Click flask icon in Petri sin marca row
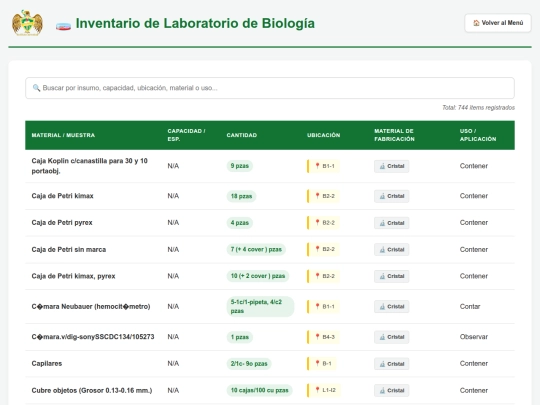The height and width of the screenshot is (405, 540). pyautogui.click(x=382, y=249)
